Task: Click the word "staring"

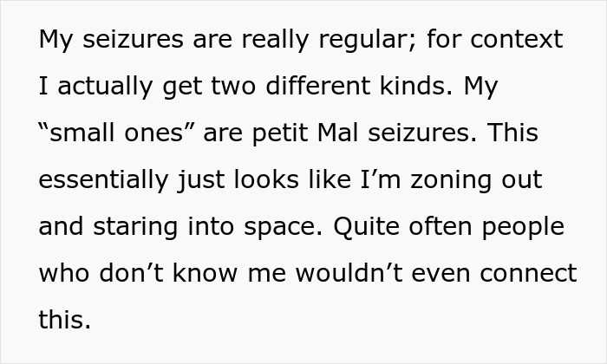Action: 139,227
